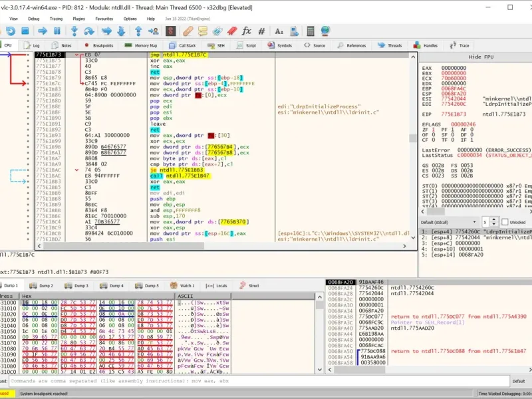Click the Restart debugging toolbar icon
The image size is (532, 399).
coord(12,31)
